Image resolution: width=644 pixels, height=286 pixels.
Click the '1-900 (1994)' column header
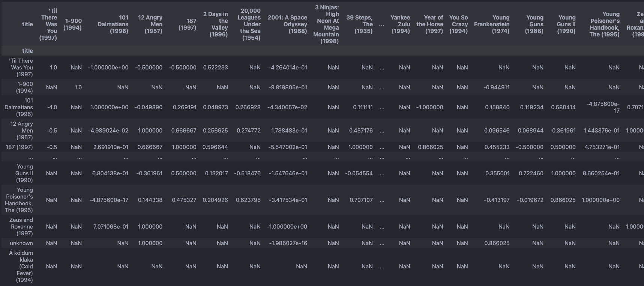tap(72, 24)
